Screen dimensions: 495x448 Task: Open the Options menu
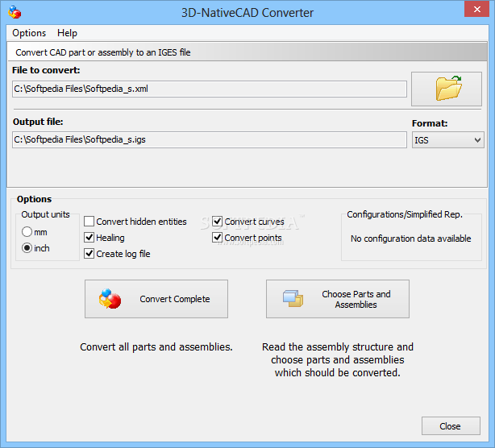(29, 33)
